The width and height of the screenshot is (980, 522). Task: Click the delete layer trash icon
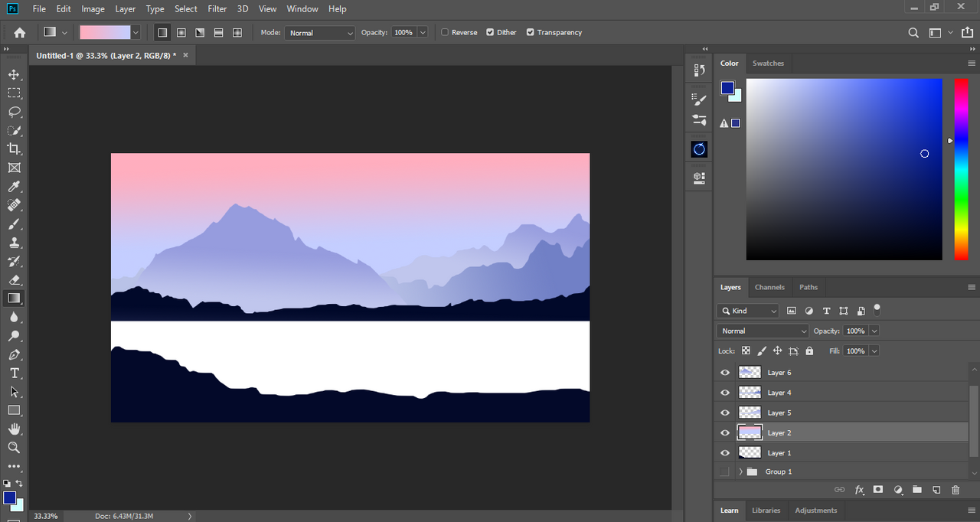955,490
